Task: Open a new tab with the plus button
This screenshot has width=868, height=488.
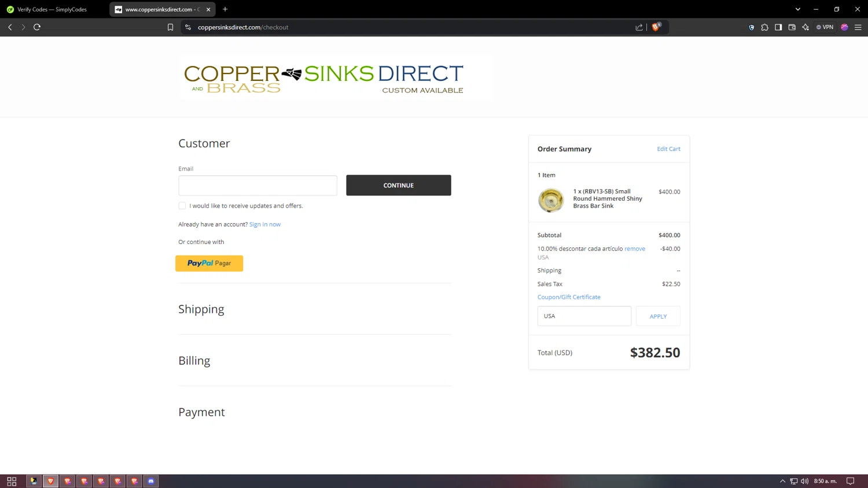Action: pos(225,9)
